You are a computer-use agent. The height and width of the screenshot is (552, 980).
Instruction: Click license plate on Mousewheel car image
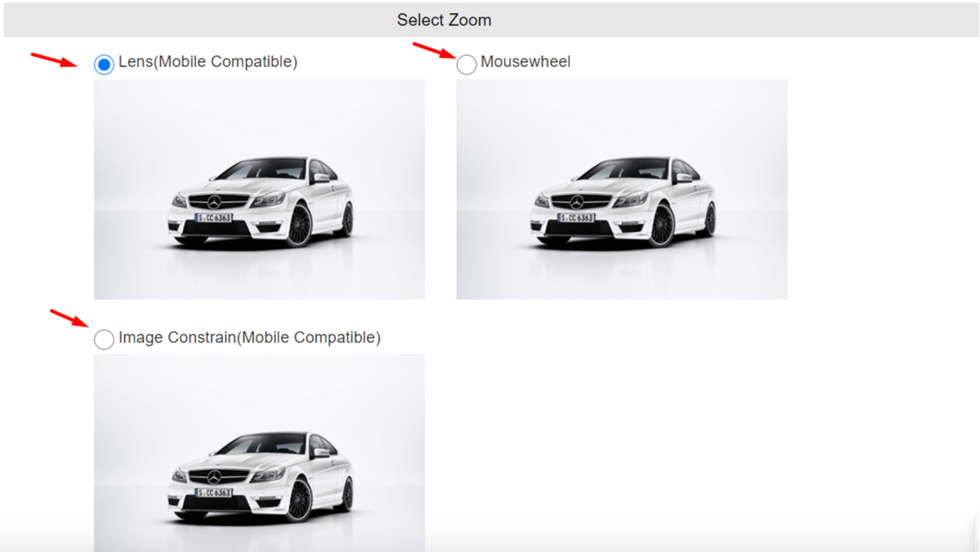(x=577, y=218)
